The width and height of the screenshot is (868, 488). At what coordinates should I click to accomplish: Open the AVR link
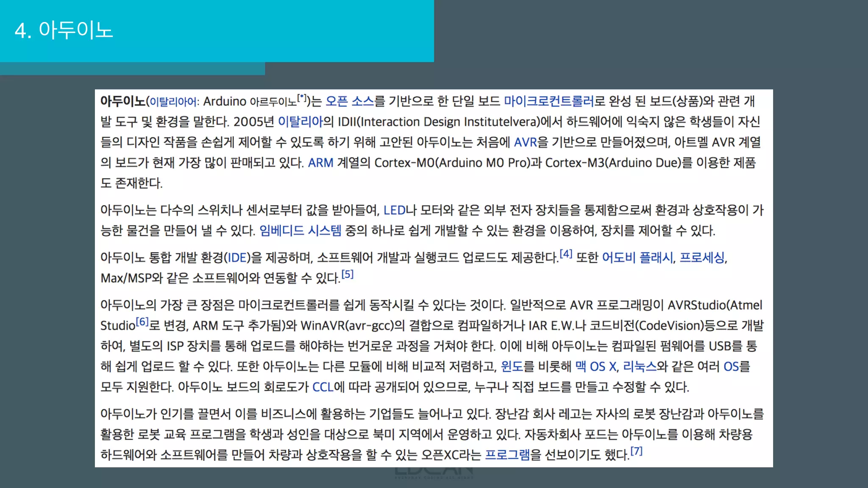click(526, 142)
